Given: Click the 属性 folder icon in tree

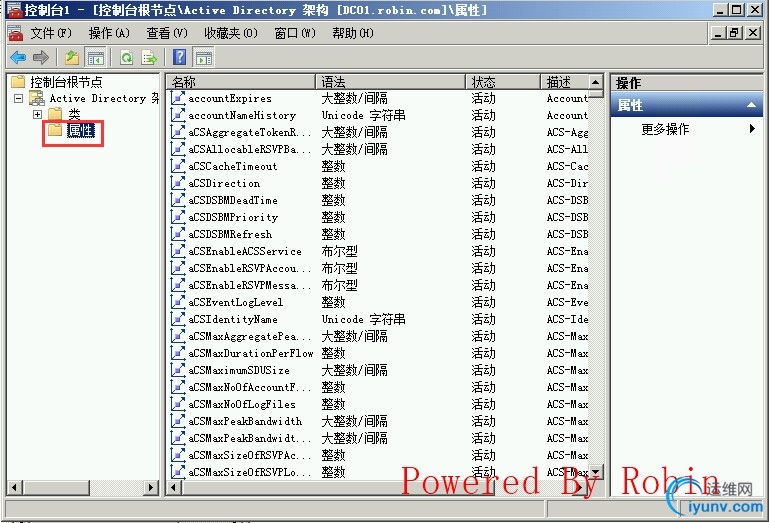Looking at the screenshot, I should [x=54, y=130].
